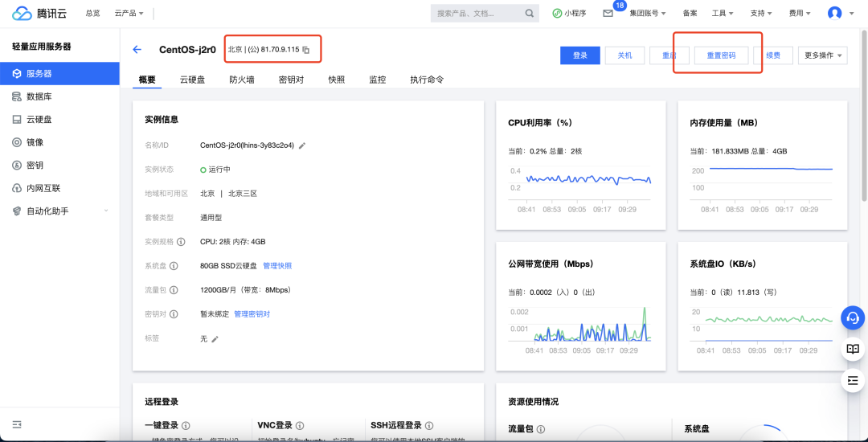The height and width of the screenshot is (442, 868).
Task: Open the 费用 dropdown
Action: coord(800,14)
